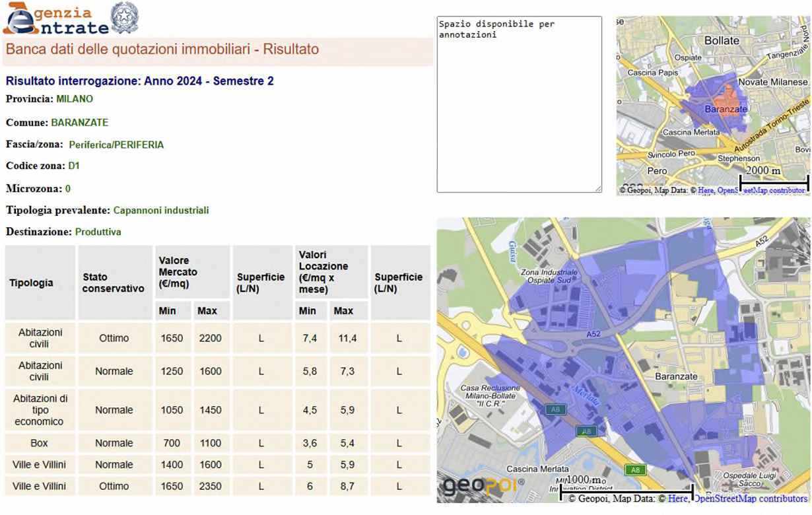Click the Box row in table
Image resolution: width=812 pixels, height=515 pixels.
pos(39,444)
